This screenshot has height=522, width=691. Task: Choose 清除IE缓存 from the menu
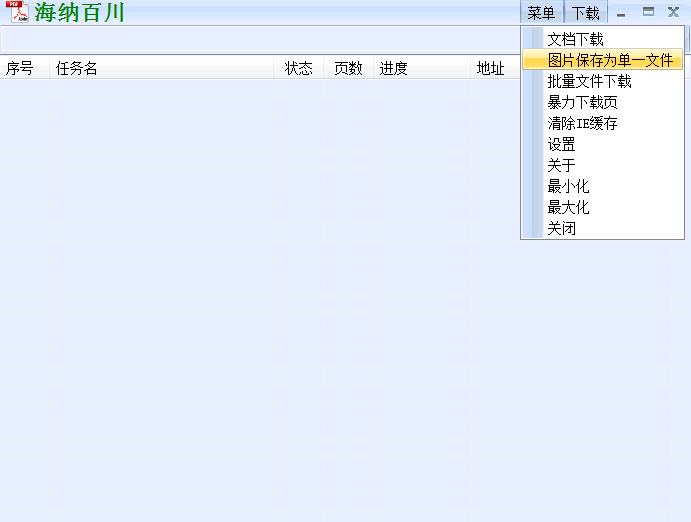(x=582, y=123)
